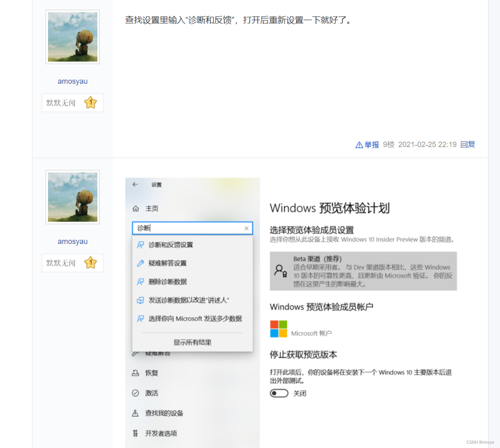This screenshot has height=448, width=500.
Task: Select 发送诊断数据以改进"讲述人" result
Action: (192, 300)
